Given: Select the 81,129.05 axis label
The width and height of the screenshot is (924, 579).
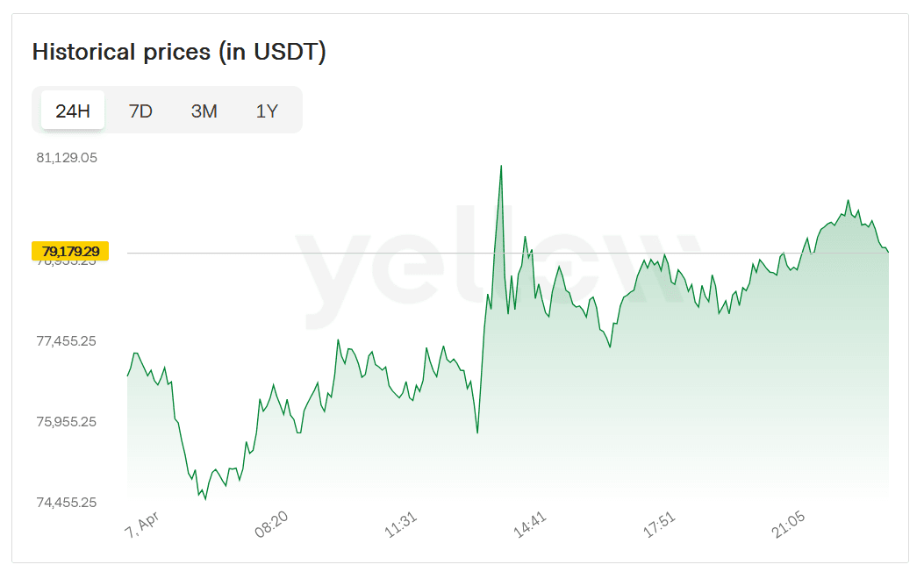Looking at the screenshot, I should 67,157.
